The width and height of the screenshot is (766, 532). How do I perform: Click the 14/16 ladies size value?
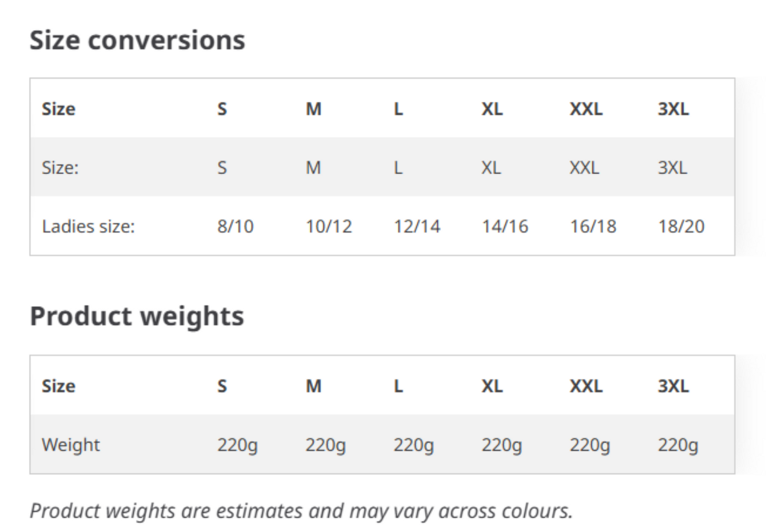pyautogui.click(x=505, y=227)
